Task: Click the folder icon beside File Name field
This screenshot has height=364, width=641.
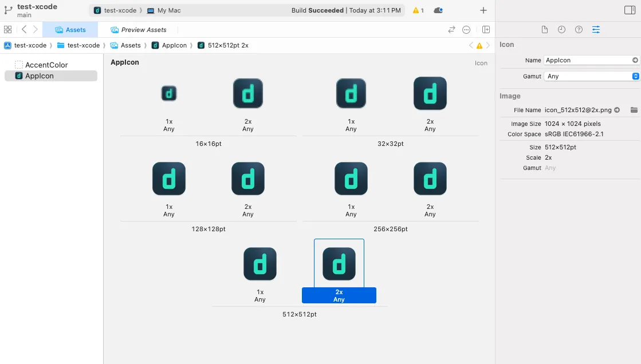Action: click(x=635, y=110)
